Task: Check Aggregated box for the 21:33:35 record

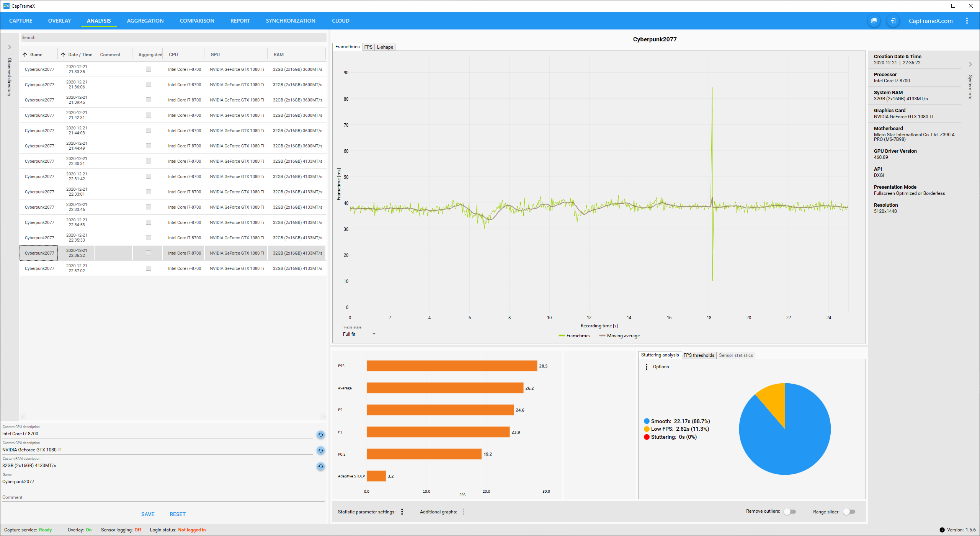Action: [149, 69]
